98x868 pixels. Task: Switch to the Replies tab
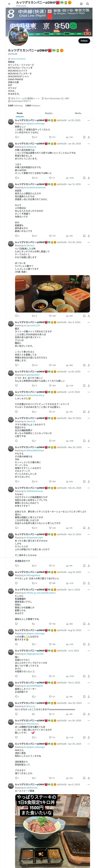(49, 113)
